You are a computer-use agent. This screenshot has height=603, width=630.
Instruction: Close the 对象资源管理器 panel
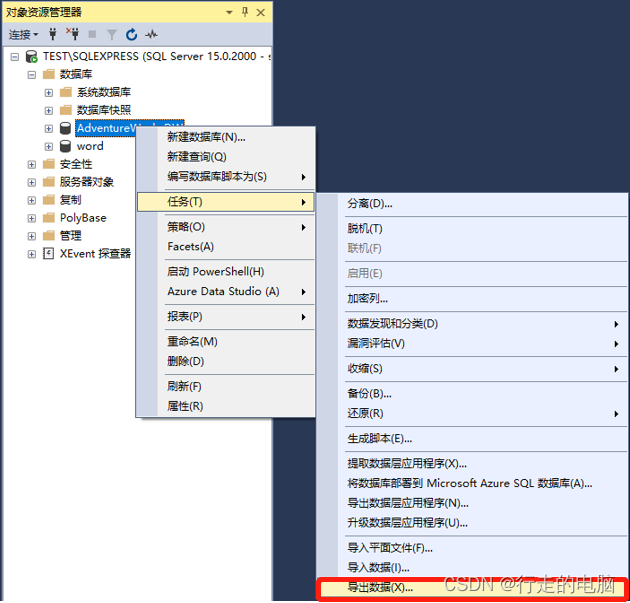pyautogui.click(x=261, y=13)
